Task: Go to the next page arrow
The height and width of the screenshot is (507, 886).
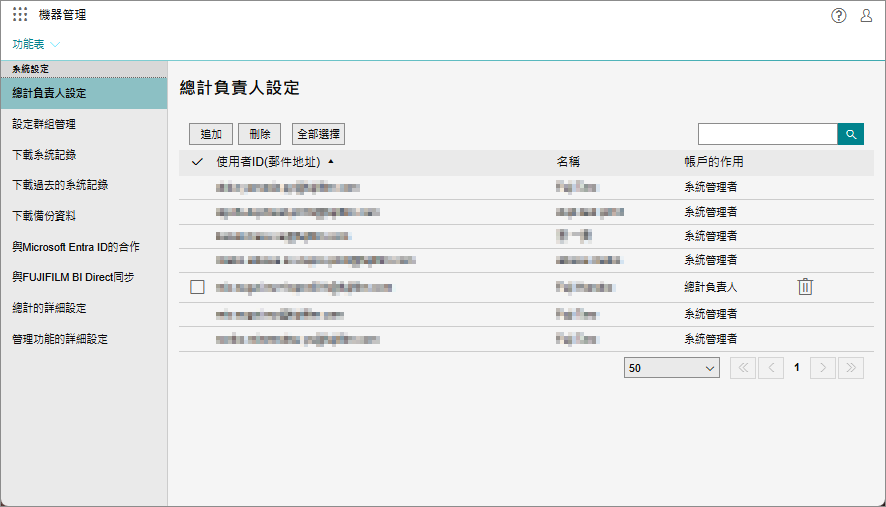Action: pos(823,368)
